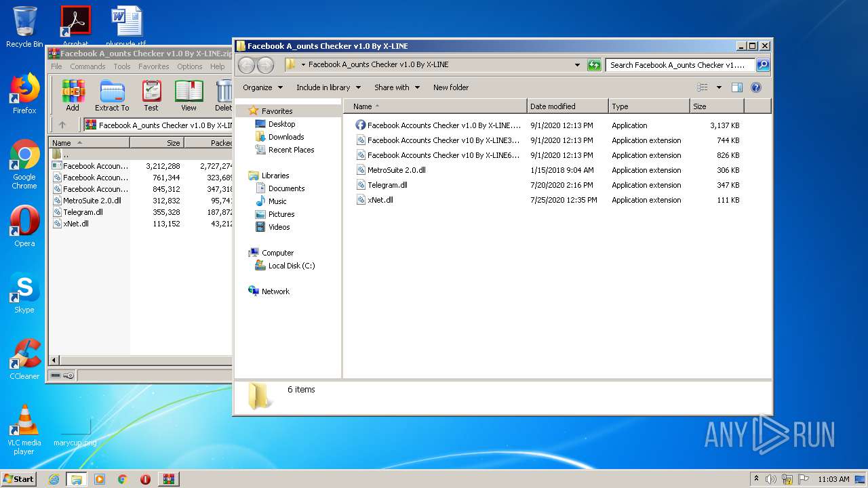
Task: Click the Explorer Forward navigation button
Action: tap(266, 65)
